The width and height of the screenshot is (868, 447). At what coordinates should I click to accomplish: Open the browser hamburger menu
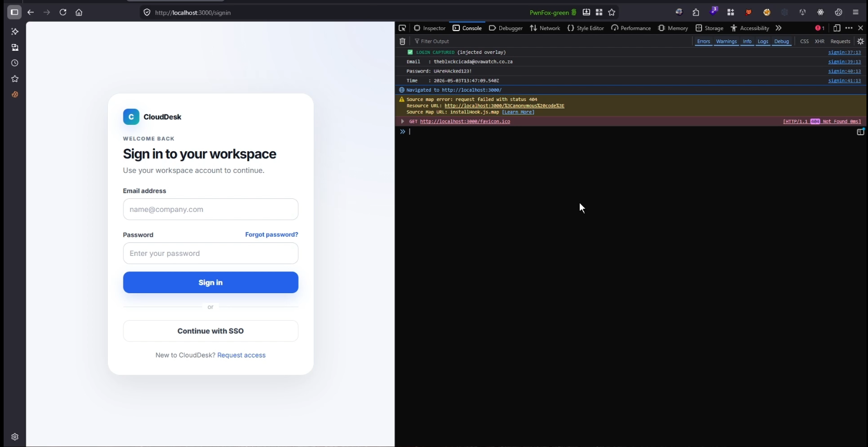pos(856,12)
